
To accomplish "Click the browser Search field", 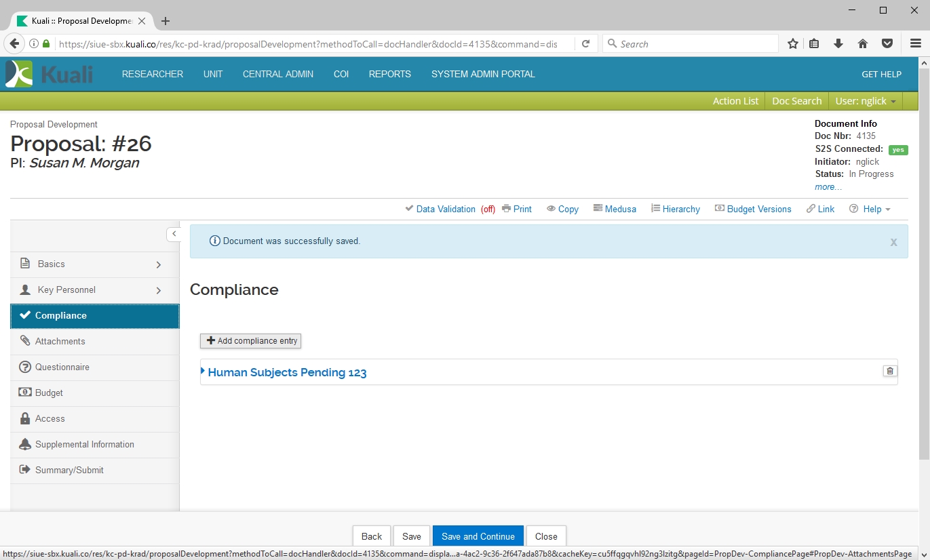I will coord(692,44).
